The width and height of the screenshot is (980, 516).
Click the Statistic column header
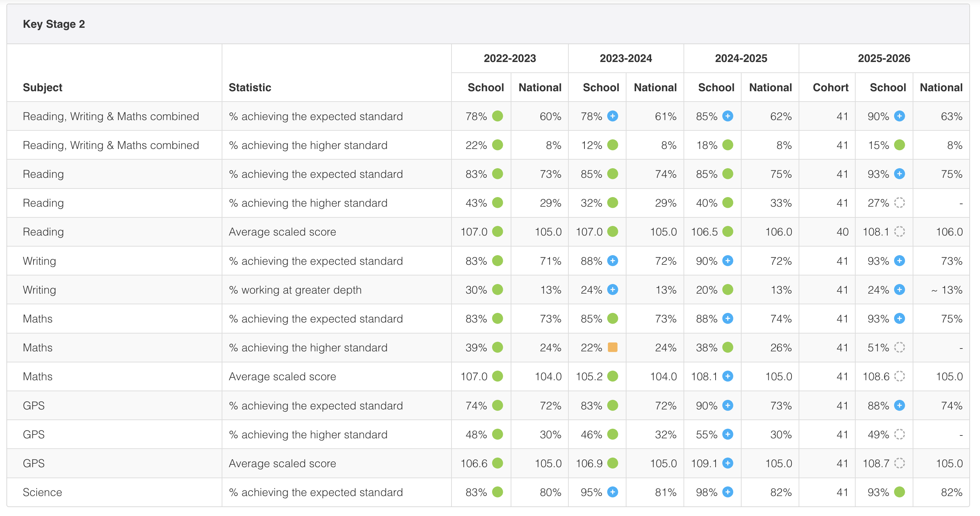coord(250,88)
